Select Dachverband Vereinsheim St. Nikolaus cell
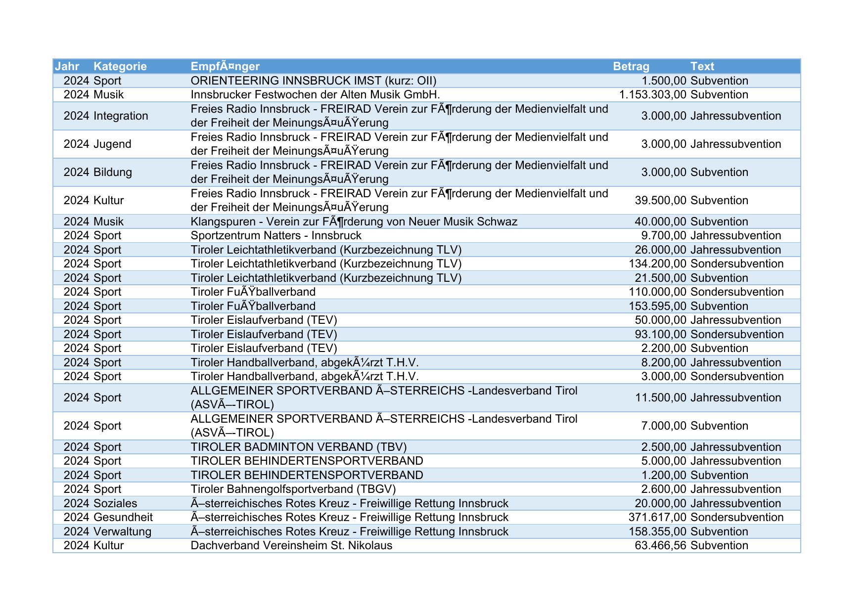Viewport: 868px width, 613px height. (x=291, y=545)
